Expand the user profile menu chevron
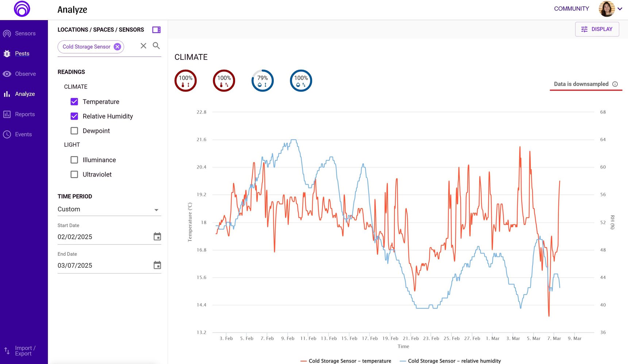The height and width of the screenshot is (364, 628). click(x=620, y=9)
